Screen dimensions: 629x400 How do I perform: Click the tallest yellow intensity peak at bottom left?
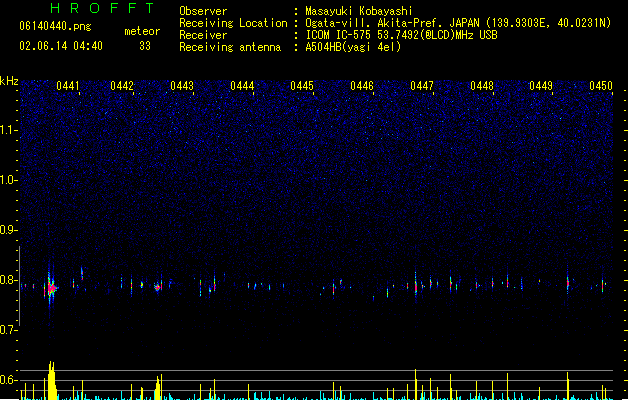51,380
